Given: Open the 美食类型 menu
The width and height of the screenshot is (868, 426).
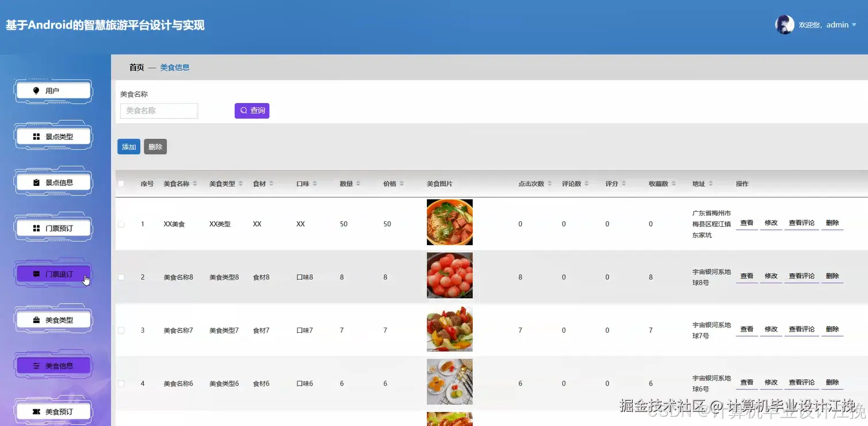Looking at the screenshot, I should 53,320.
